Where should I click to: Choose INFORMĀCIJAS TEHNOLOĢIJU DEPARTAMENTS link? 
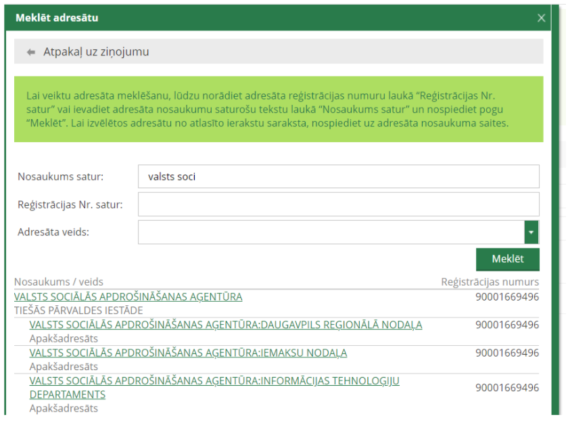[214, 387]
